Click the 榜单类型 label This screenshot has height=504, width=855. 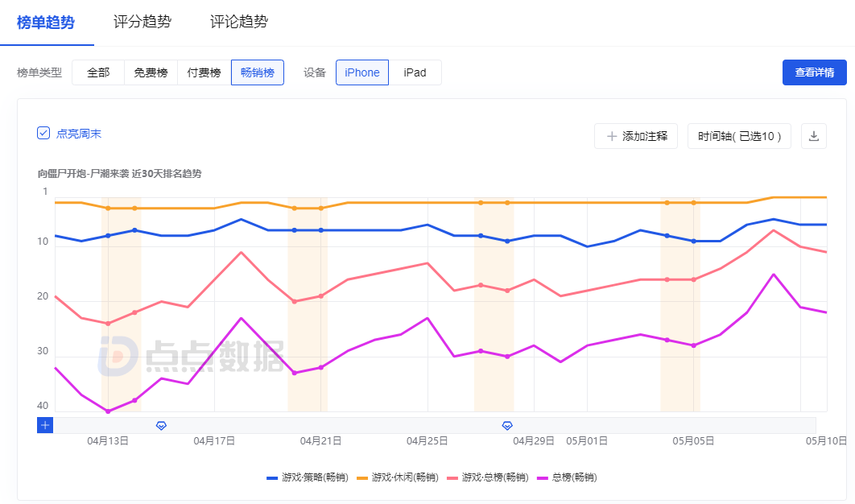[39, 72]
